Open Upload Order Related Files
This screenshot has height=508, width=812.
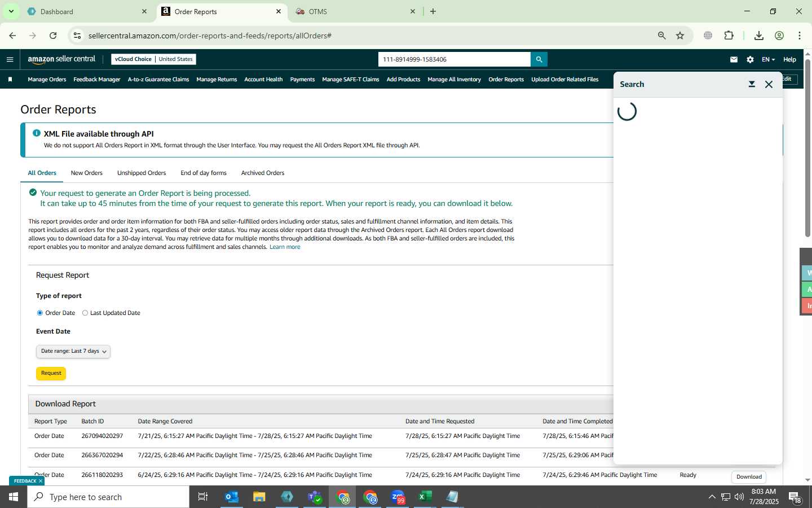click(x=564, y=80)
